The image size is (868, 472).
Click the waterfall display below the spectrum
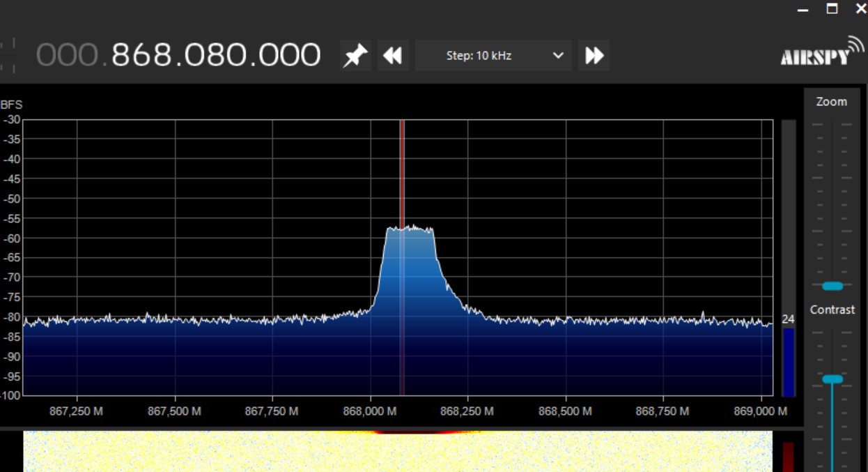[398, 451]
